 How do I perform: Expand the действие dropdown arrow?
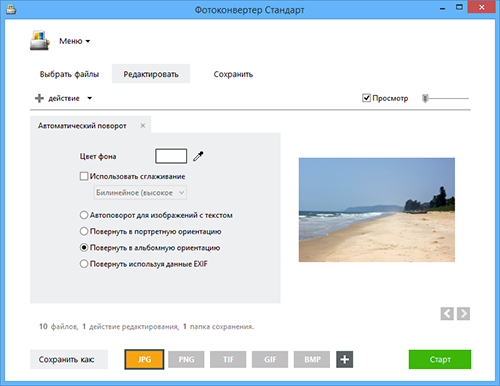(x=90, y=98)
